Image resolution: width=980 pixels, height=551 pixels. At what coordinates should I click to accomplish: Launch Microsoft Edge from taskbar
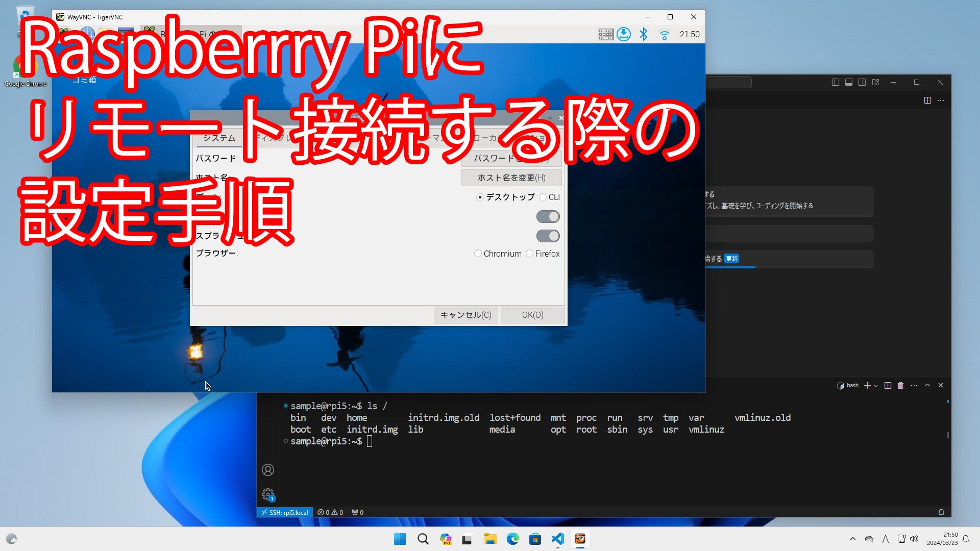coord(512,539)
